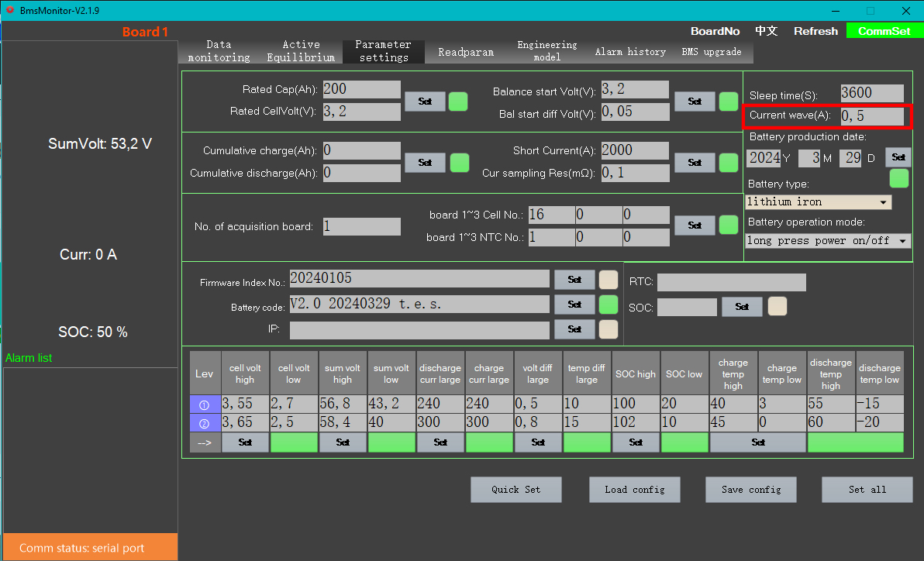The height and width of the screenshot is (561, 924).
Task: Go to the BMS upgrade tab
Action: [x=712, y=52]
